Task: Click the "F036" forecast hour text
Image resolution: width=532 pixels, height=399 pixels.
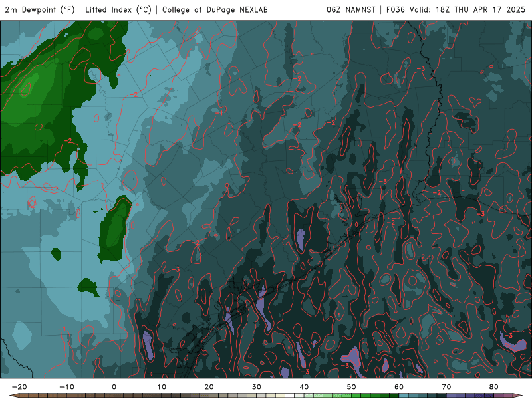Action: click(395, 10)
